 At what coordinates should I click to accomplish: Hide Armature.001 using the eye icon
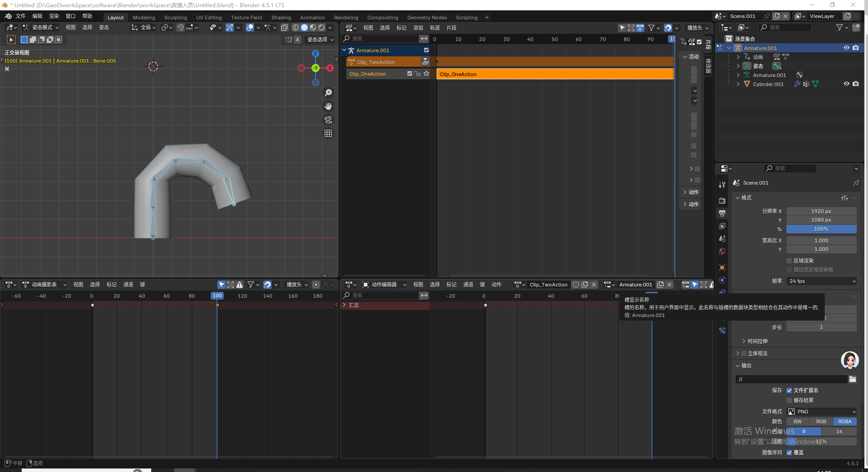point(846,48)
